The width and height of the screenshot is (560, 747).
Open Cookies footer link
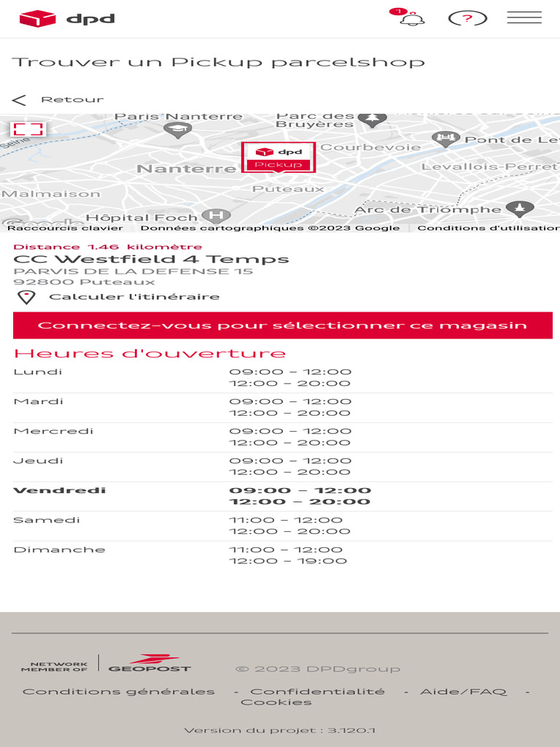(x=276, y=703)
